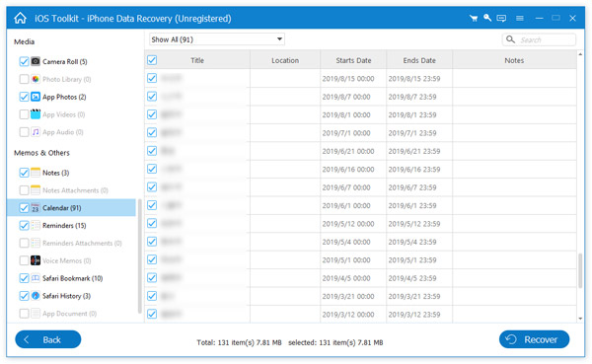This screenshot has width=592, height=364.
Task: Uncheck the Camera Roll checkbox
Action: click(24, 61)
